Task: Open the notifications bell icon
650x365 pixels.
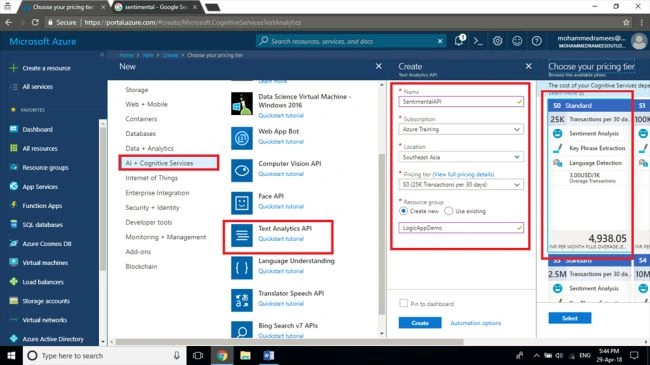Action: [x=459, y=41]
